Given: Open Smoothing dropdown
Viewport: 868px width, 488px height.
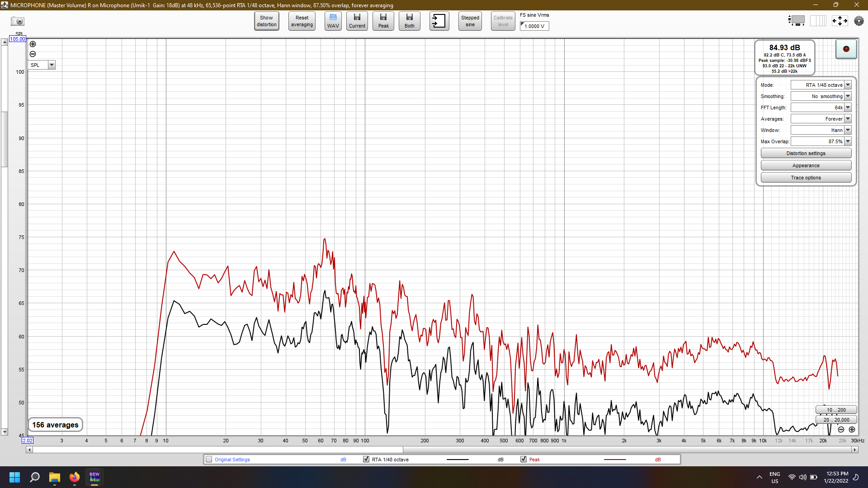Looking at the screenshot, I should (x=821, y=96).
